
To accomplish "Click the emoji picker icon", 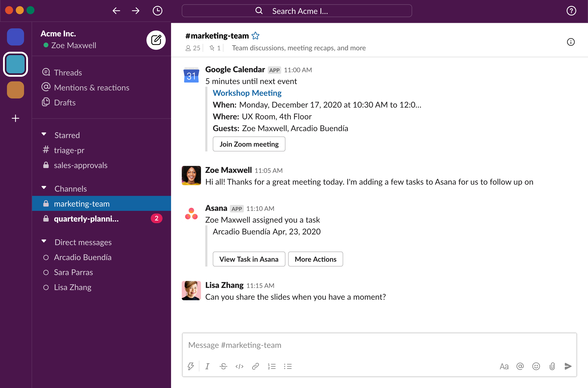I will (x=536, y=366).
